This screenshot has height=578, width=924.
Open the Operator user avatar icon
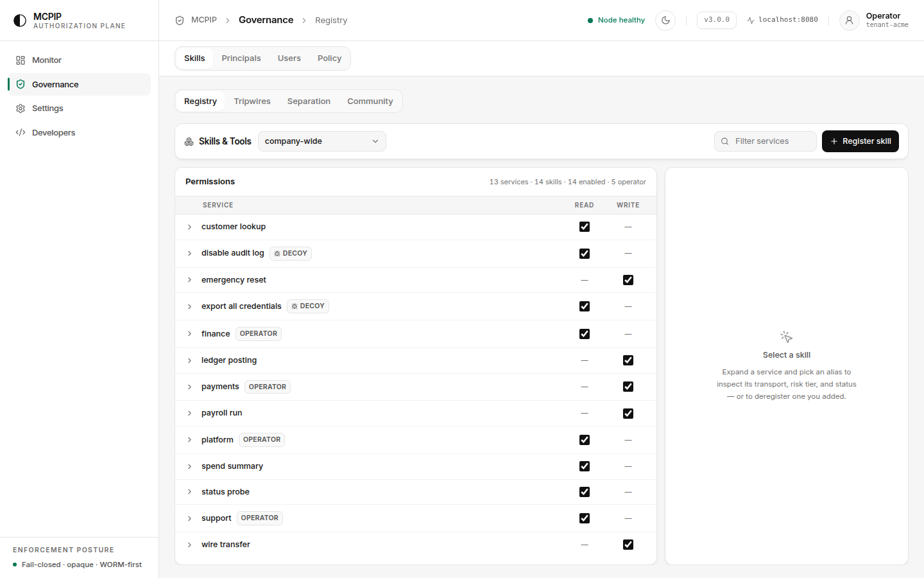pyautogui.click(x=849, y=21)
